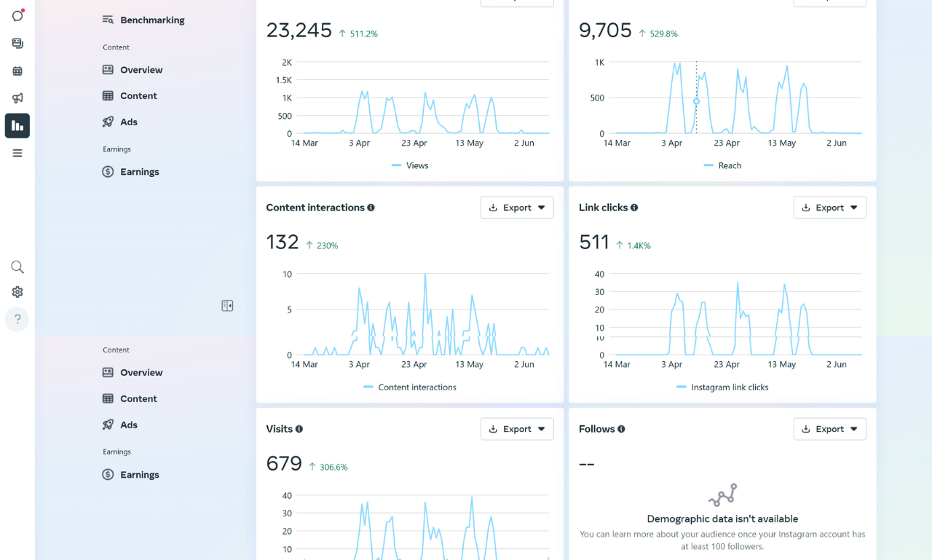Open the Export dropdown for Content interactions
932x560 pixels.
517,208
